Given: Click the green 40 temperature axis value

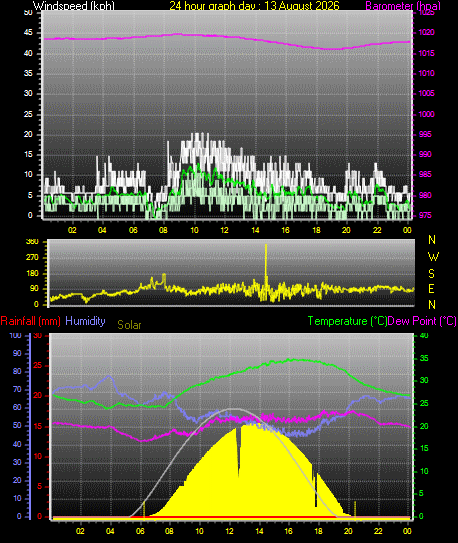Looking at the screenshot, I should pos(424,336).
